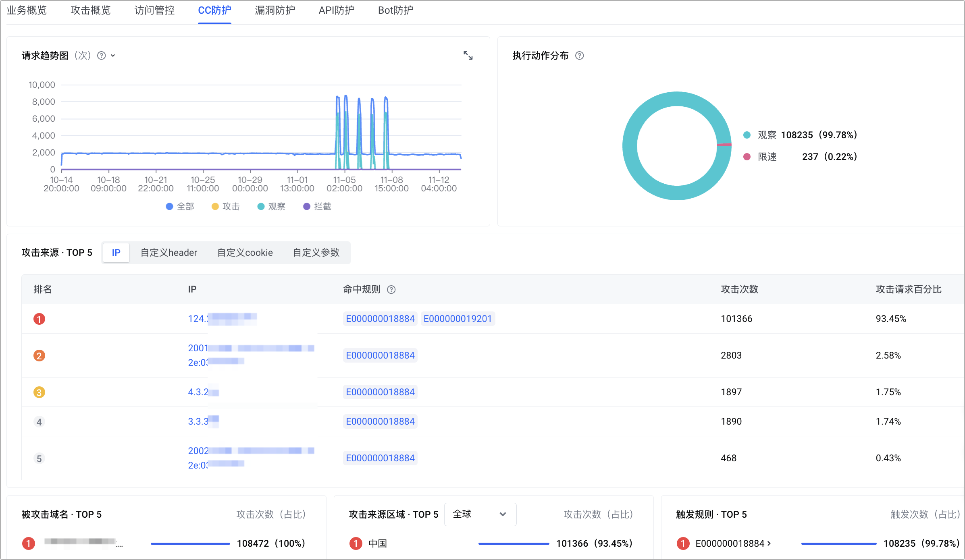Toggle the 观察 series in chart legend
965x560 pixels.
(x=271, y=207)
